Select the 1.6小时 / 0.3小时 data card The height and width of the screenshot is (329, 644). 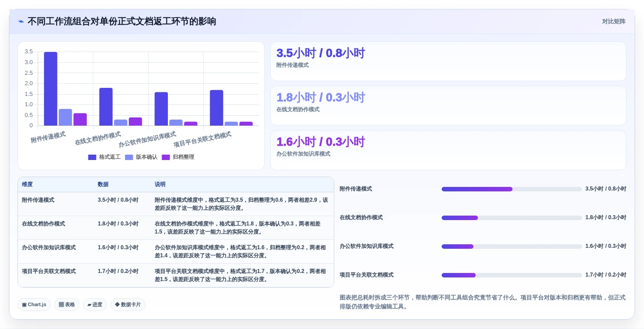point(448,150)
